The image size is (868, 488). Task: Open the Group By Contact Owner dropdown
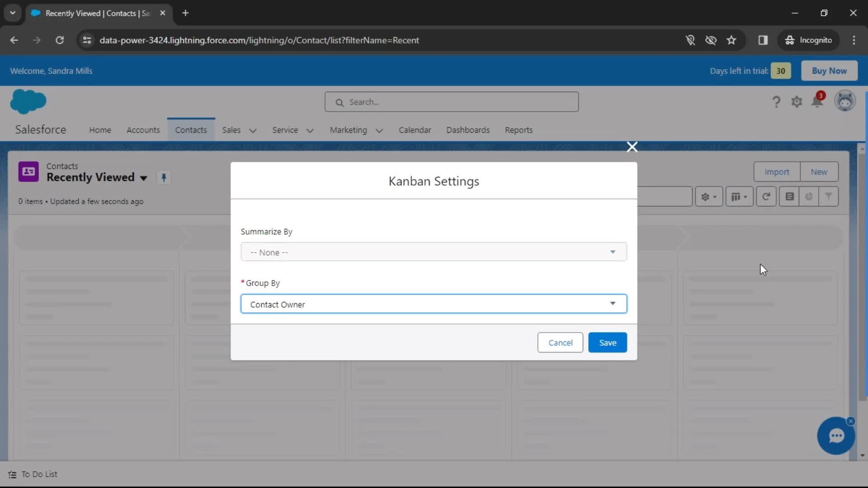[x=434, y=304]
